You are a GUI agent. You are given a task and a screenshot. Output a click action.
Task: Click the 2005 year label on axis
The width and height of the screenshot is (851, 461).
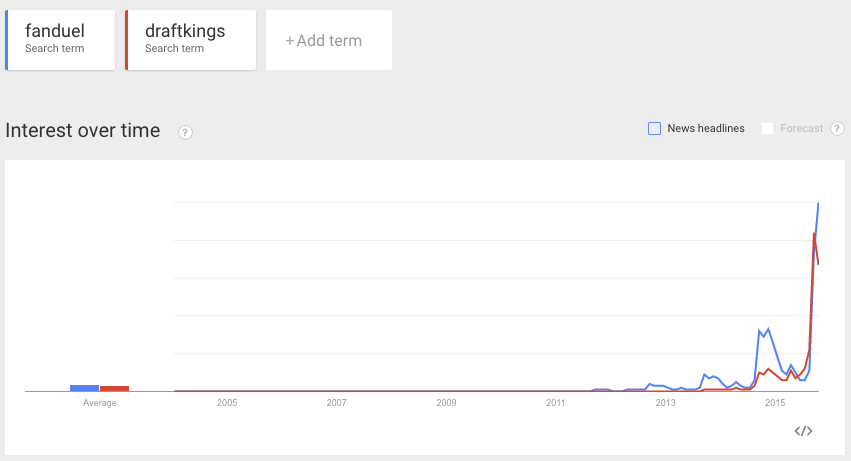227,403
